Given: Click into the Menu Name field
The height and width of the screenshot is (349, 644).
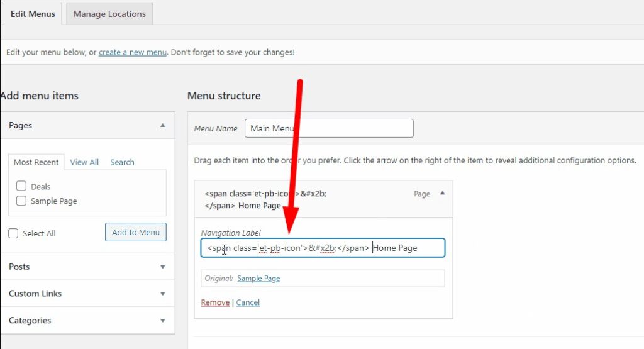Looking at the screenshot, I should point(329,128).
